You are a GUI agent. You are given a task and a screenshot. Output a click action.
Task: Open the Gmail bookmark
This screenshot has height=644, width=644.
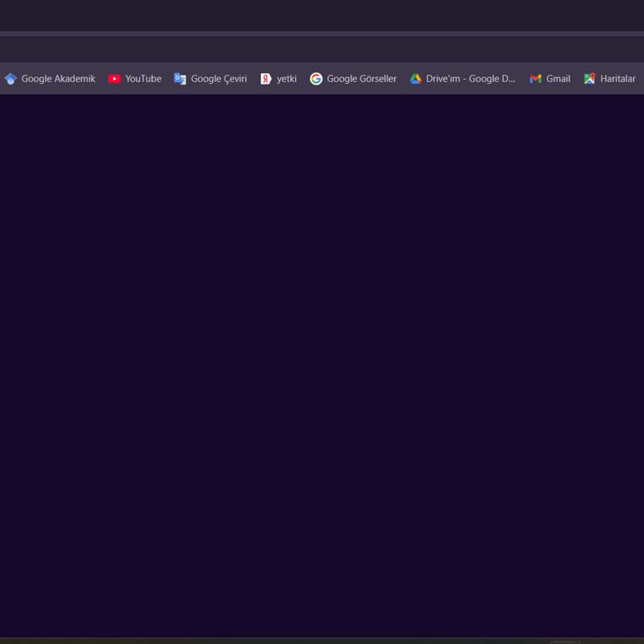[x=550, y=79]
